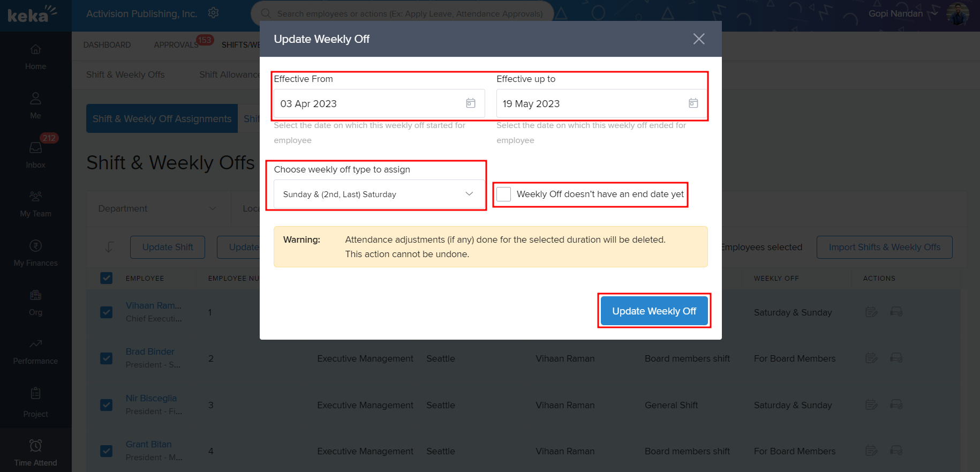Open the Effective up to calendar icon
Screen dimensions: 980x472
coord(693,103)
